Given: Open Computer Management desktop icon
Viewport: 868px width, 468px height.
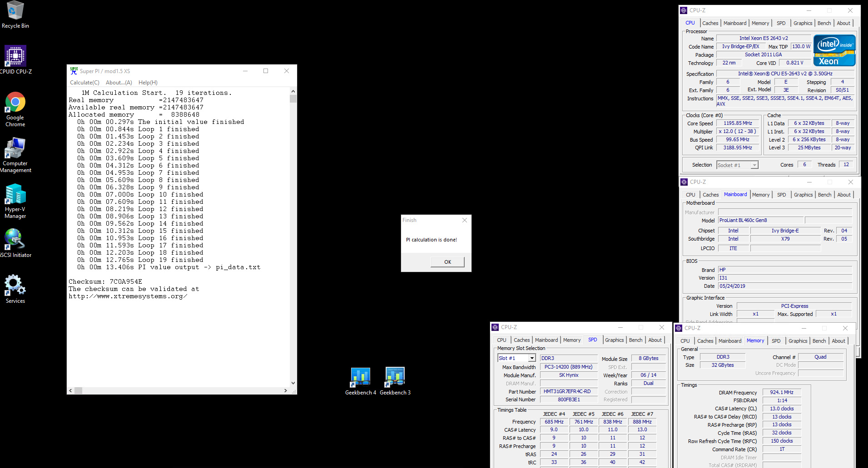Looking at the screenshot, I should coord(15,155).
